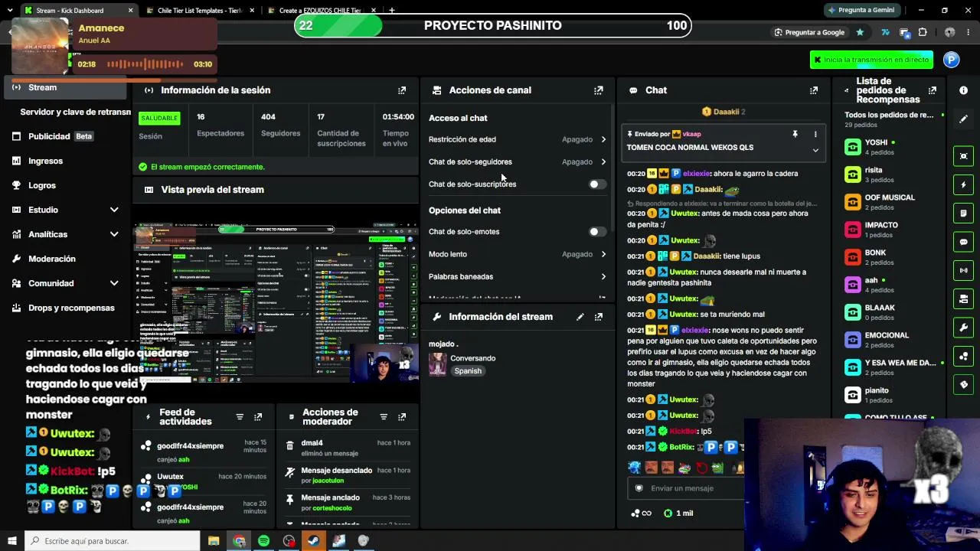
Task: Open Publicidad in the sidebar
Action: [66, 136]
